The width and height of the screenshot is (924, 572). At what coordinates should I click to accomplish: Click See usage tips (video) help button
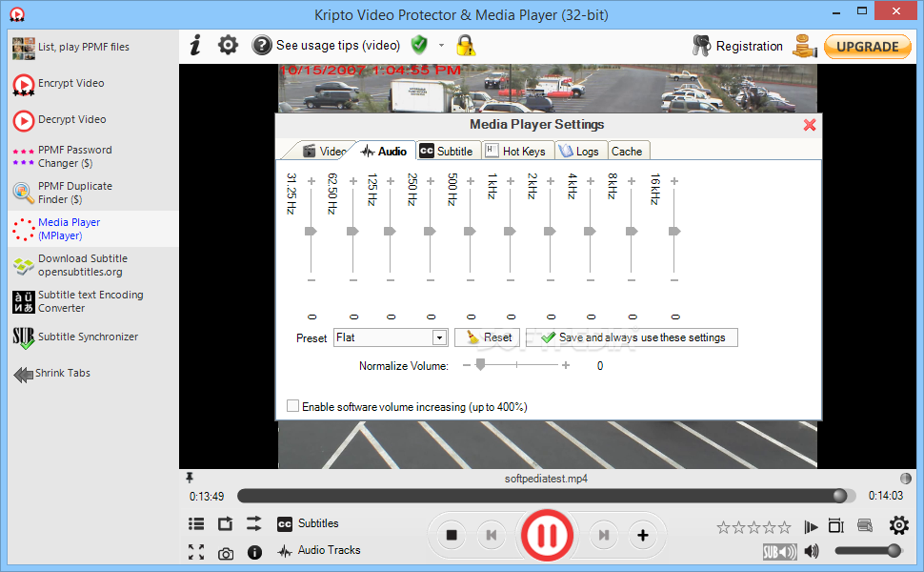pyautogui.click(x=326, y=46)
